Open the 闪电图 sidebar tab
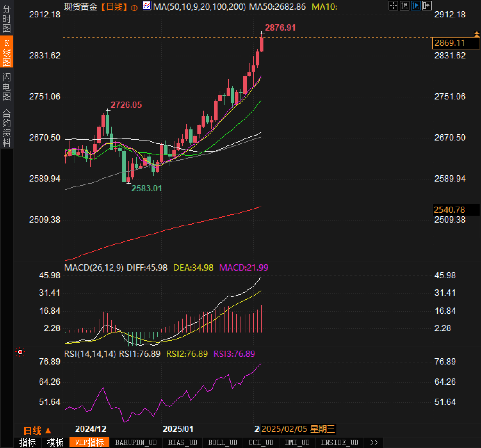Viewport: 481px width, 448px height. (7, 87)
